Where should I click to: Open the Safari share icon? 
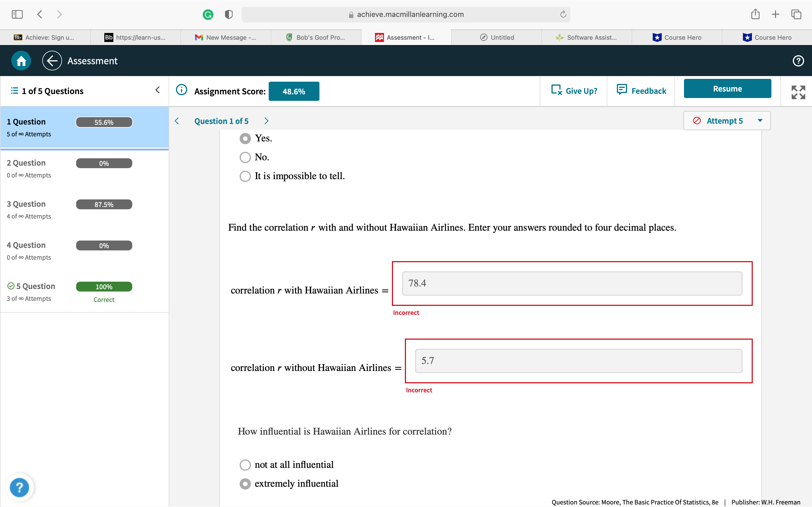click(x=755, y=14)
